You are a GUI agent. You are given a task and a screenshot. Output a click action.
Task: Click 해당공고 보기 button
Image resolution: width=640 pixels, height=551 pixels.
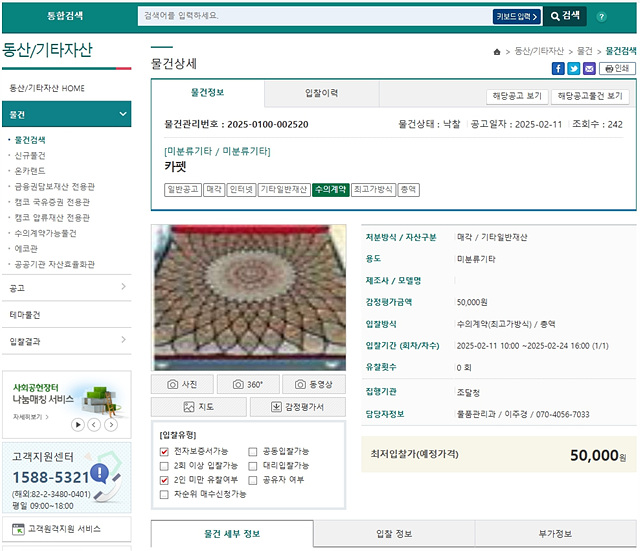(517, 96)
